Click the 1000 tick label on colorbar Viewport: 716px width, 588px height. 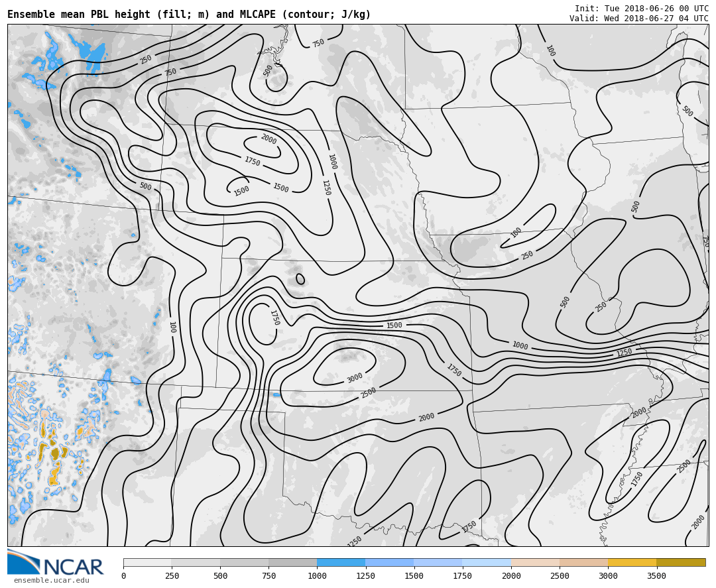317,576
